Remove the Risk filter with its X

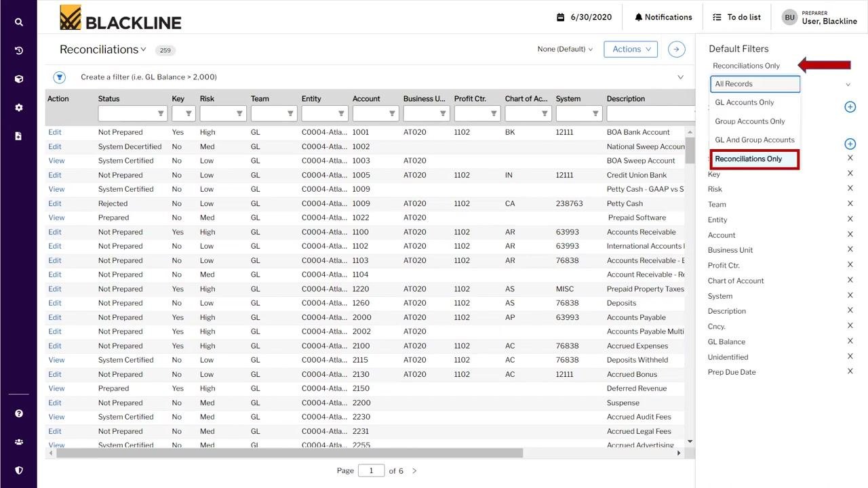(x=850, y=188)
